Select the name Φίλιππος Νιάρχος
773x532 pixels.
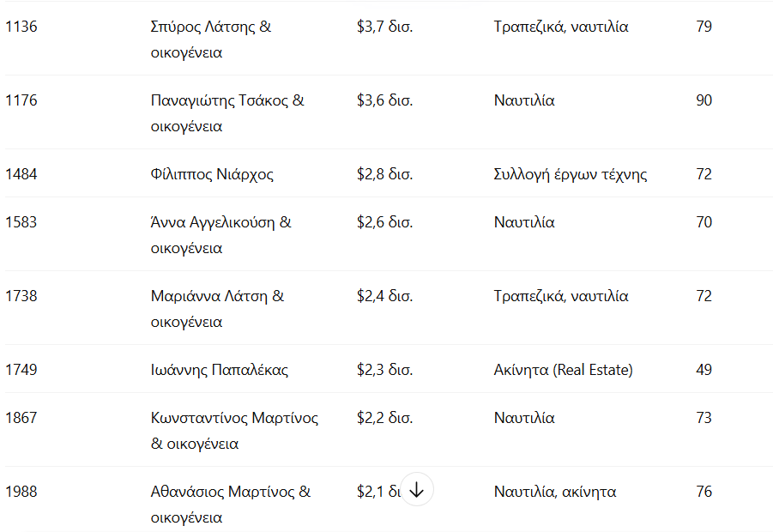pyautogui.click(x=212, y=174)
